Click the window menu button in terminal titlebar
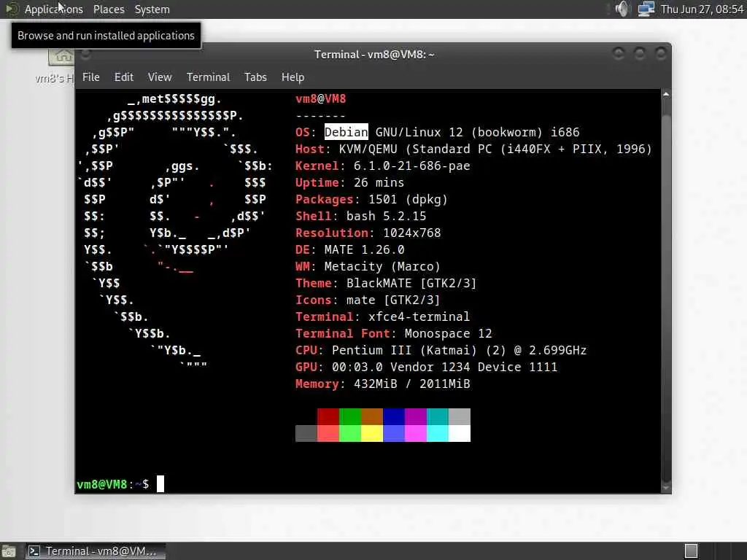 pos(86,54)
